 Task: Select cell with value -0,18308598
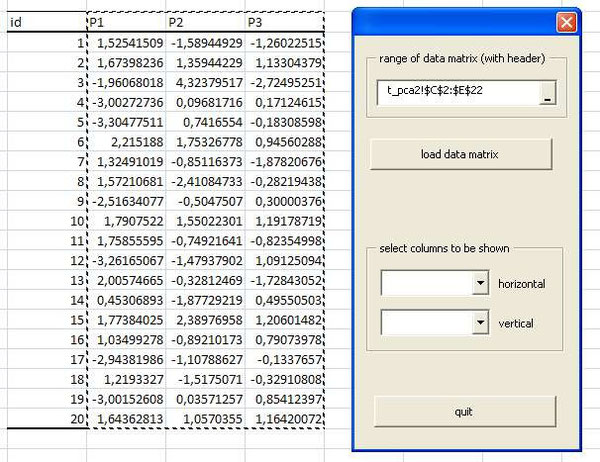click(x=285, y=122)
